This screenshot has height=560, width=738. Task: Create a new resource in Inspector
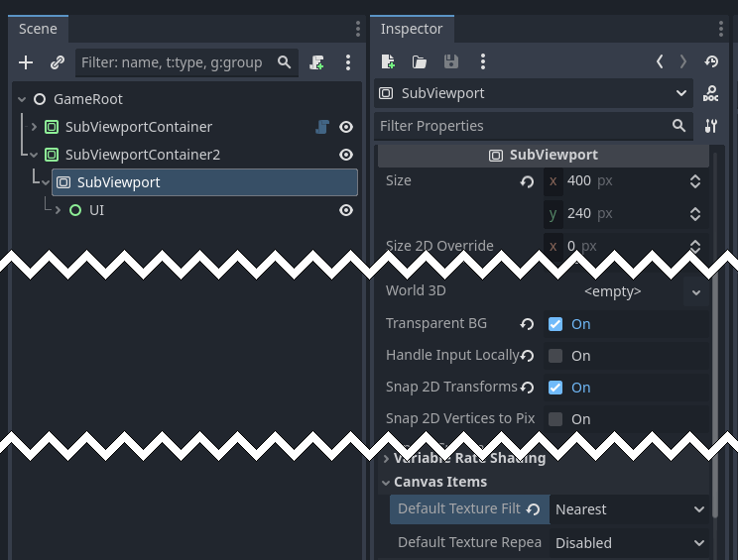pyautogui.click(x=388, y=61)
